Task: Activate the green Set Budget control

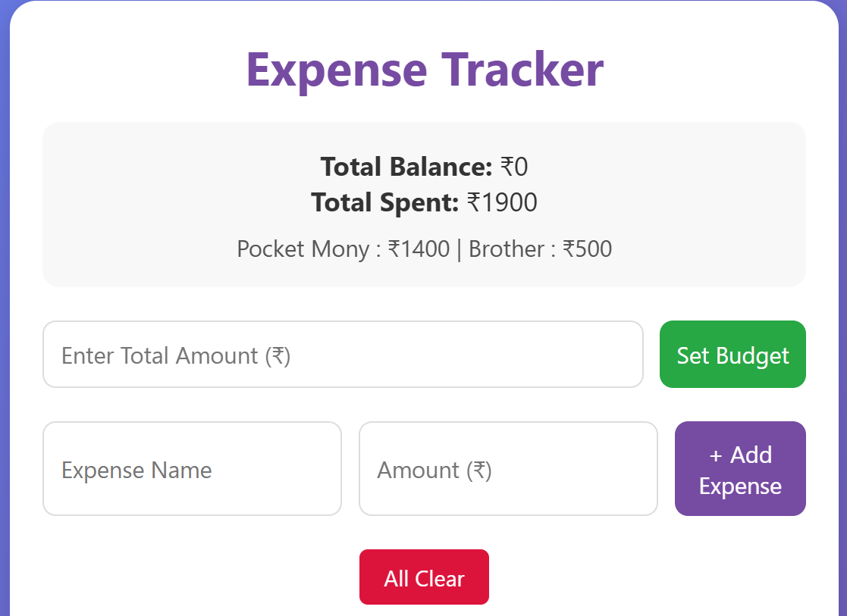Action: [x=732, y=354]
